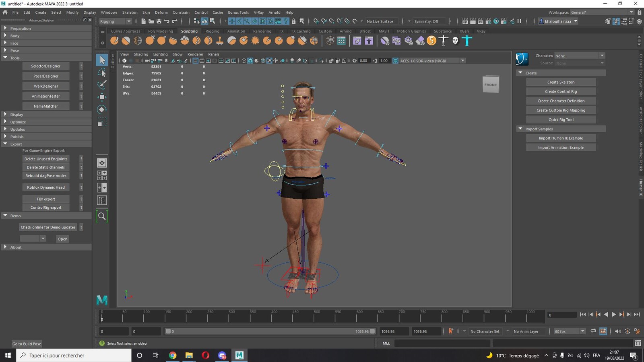Image resolution: width=644 pixels, height=362 pixels.
Task: Open the khalouihamzaa account dropdown
Action: tap(558, 21)
